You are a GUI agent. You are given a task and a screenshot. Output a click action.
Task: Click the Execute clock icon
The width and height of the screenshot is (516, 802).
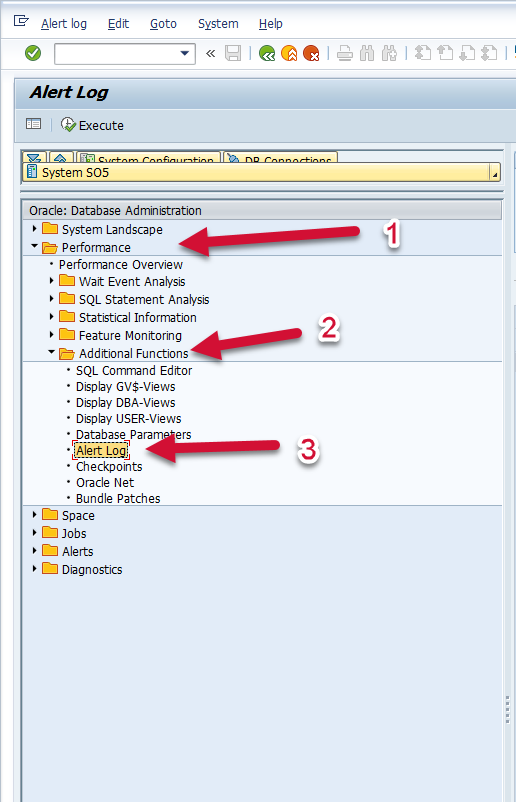68,125
